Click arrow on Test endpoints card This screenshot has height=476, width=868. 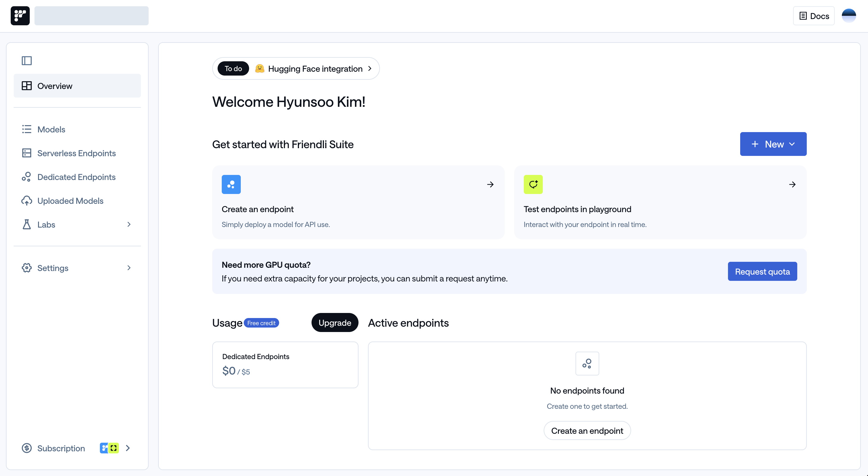coord(792,184)
